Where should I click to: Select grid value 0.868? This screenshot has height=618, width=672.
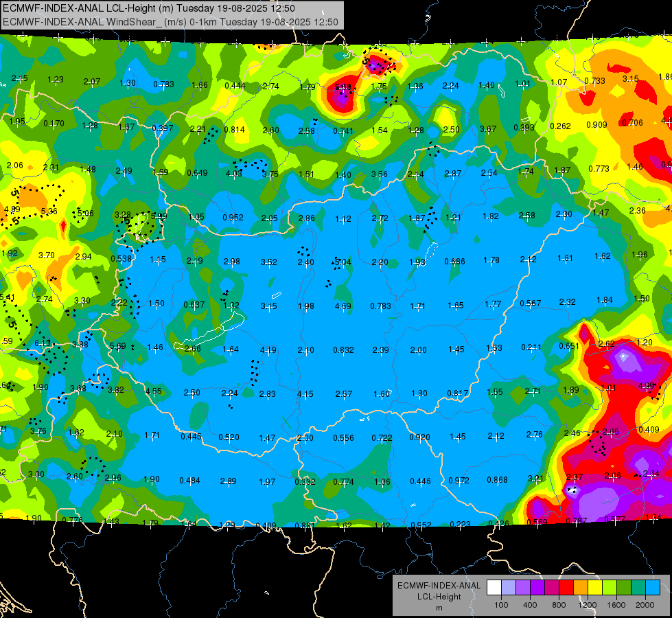coord(497,480)
